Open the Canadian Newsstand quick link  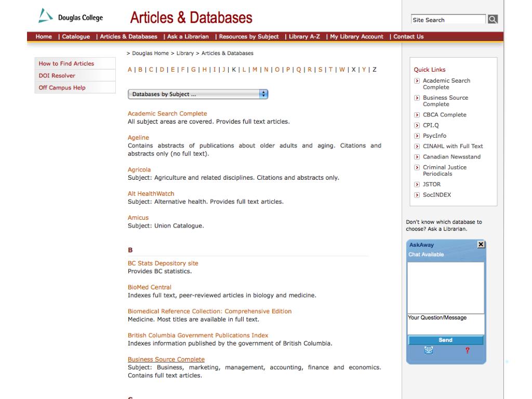pos(451,157)
